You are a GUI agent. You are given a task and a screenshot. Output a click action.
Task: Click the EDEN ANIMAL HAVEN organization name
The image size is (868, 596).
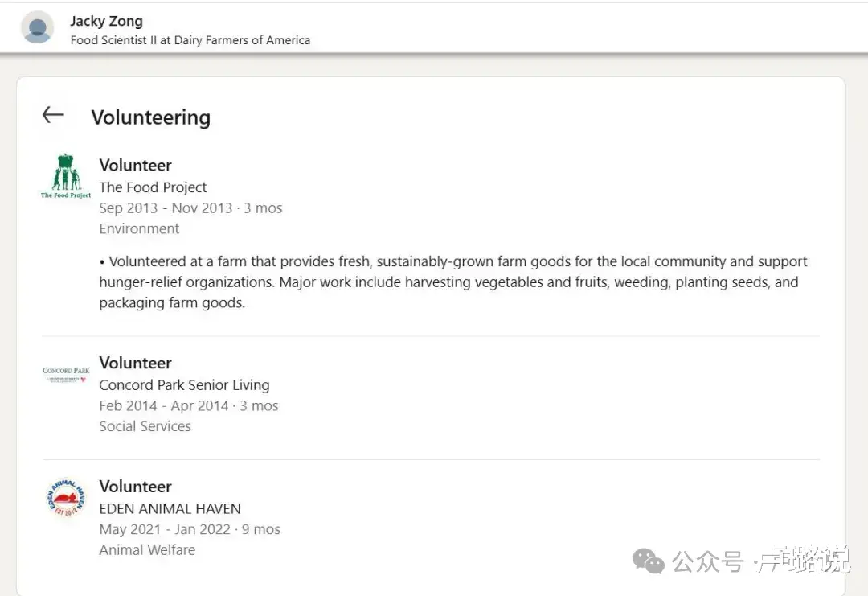(x=170, y=508)
